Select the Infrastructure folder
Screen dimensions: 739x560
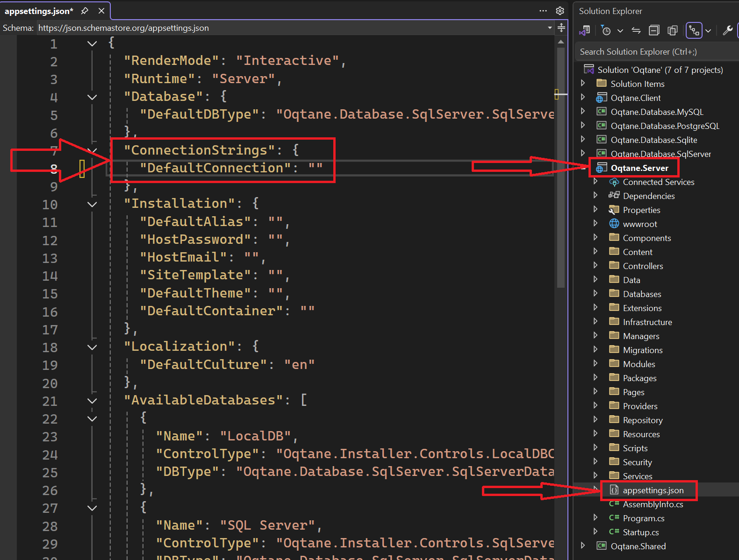pyautogui.click(x=647, y=322)
